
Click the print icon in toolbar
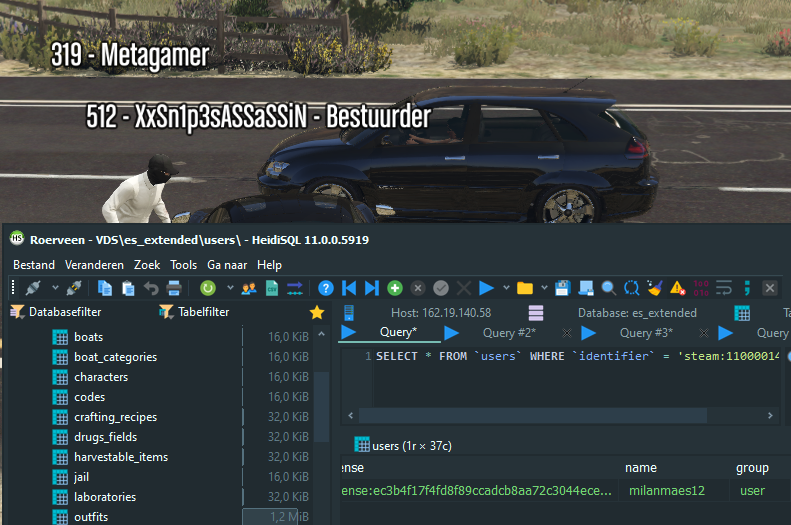pyautogui.click(x=173, y=288)
